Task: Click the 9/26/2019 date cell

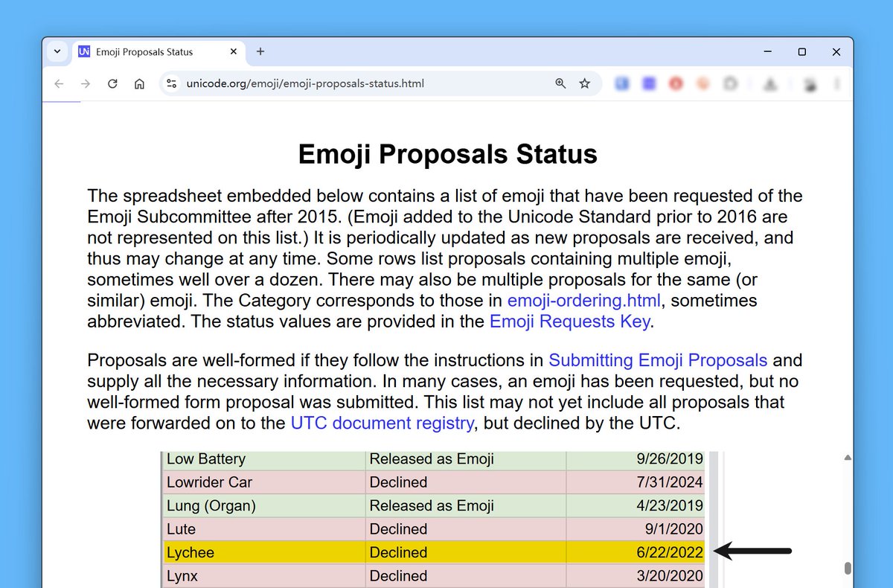Action: coord(636,458)
